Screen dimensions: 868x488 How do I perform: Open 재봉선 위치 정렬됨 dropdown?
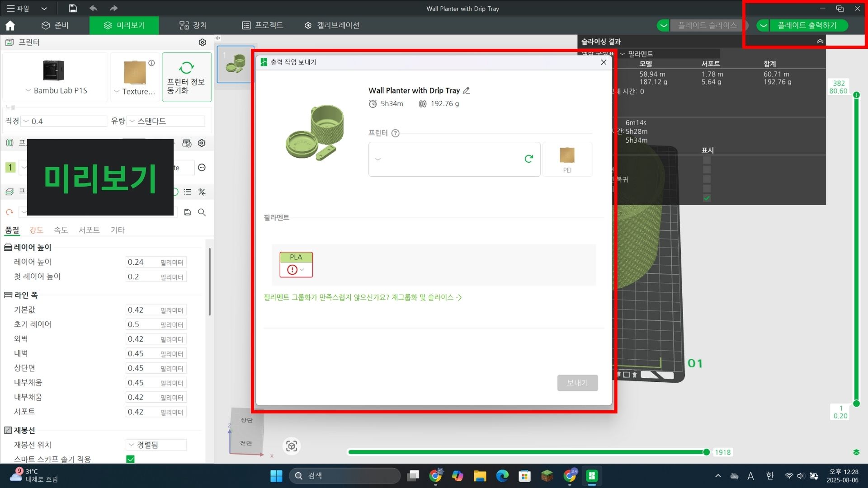pyautogui.click(x=156, y=445)
